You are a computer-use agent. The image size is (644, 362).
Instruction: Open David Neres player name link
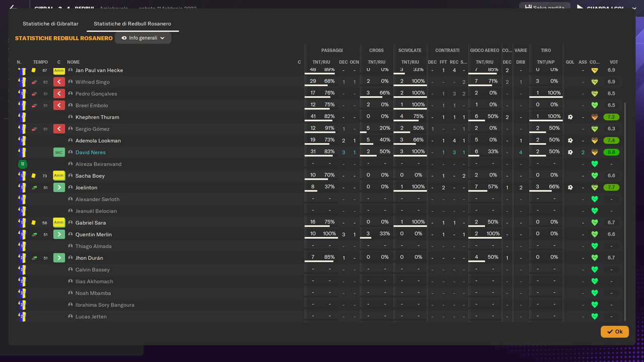point(91,152)
